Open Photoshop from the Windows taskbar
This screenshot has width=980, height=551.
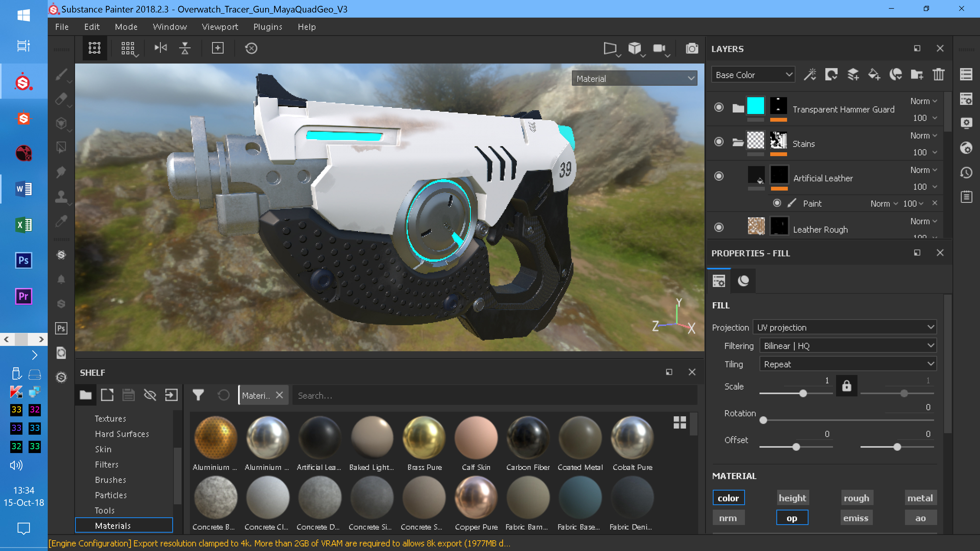click(x=23, y=260)
